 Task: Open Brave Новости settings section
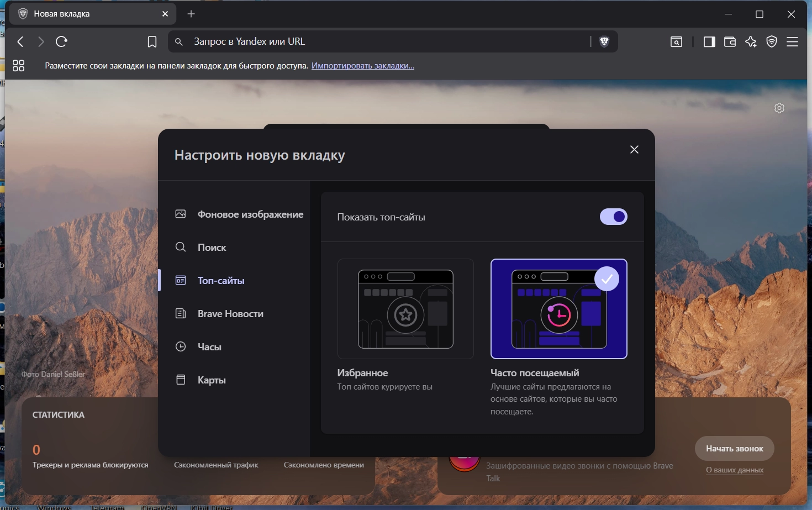coord(219,314)
